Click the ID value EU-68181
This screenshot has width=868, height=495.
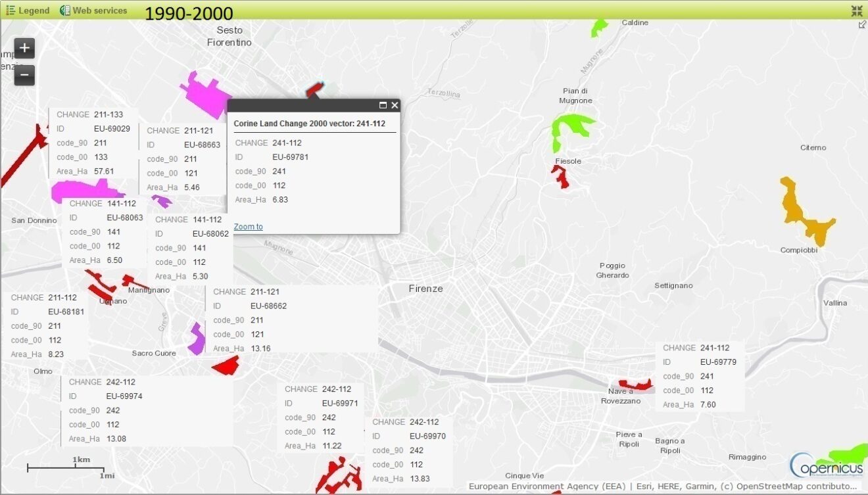click(66, 312)
